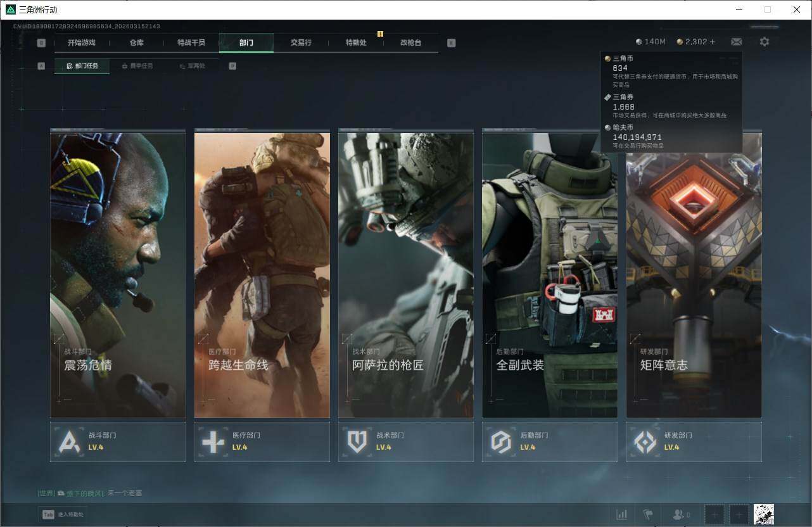
Task: Click the first empty squad slot plus
Action: point(714,514)
